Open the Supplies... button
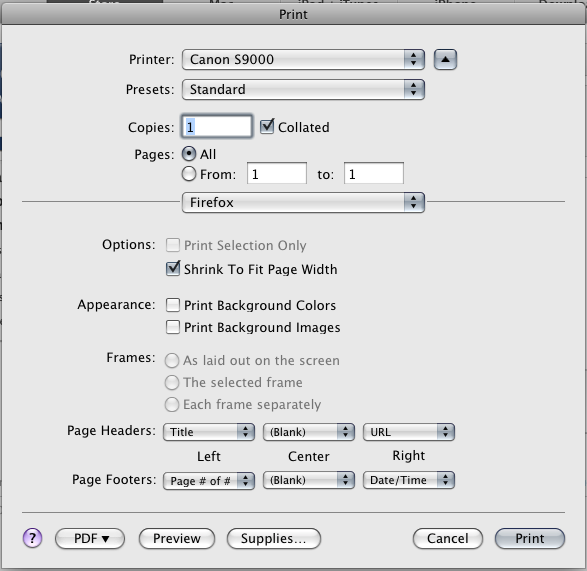The height and width of the screenshot is (571, 587). [274, 538]
